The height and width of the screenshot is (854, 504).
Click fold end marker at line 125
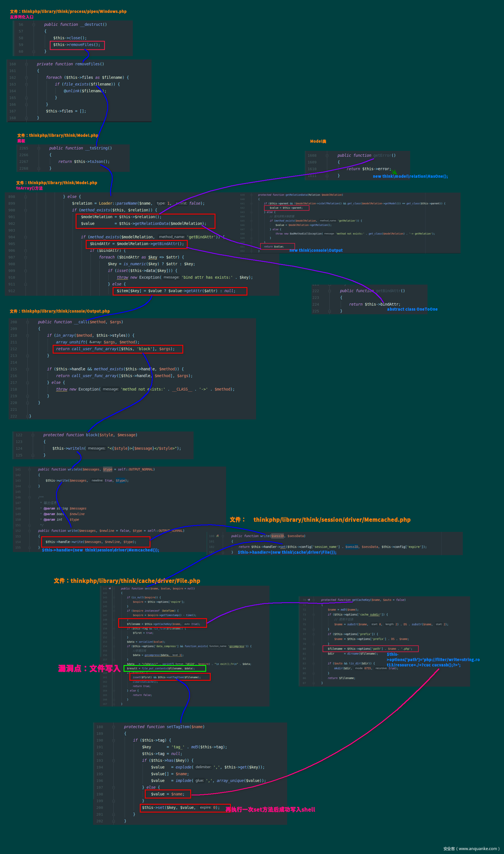33,455
